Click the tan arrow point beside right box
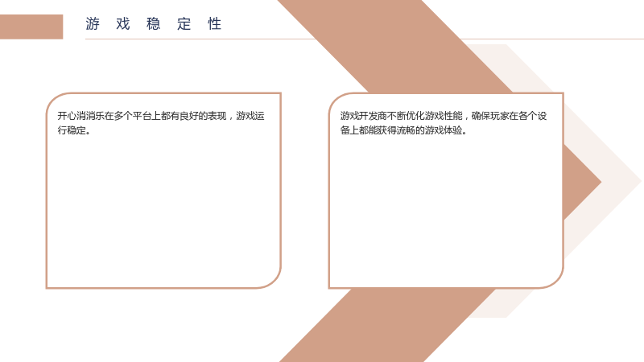The width and height of the screenshot is (644, 362). click(581, 182)
